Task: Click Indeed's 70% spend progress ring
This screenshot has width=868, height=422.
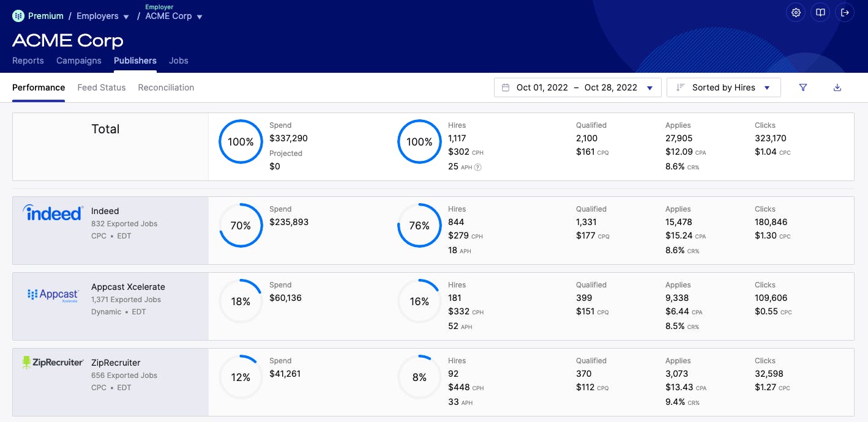Action: pos(241,225)
